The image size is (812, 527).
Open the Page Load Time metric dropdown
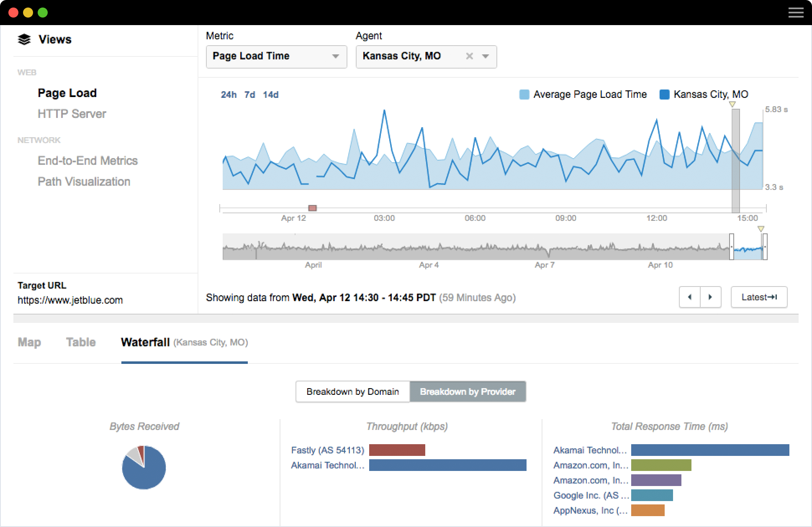click(276, 56)
